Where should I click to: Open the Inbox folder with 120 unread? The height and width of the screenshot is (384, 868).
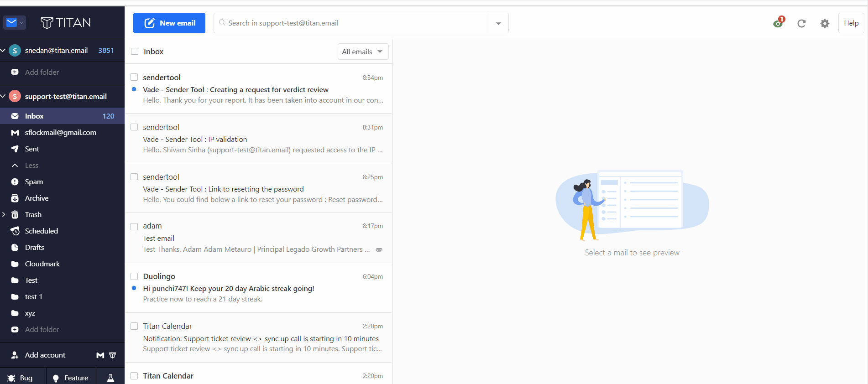click(62, 116)
